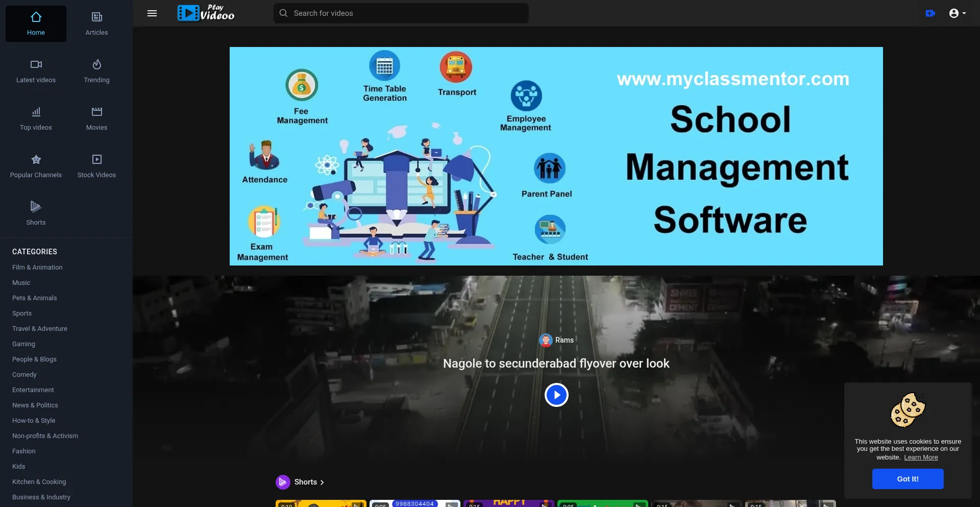
Task: Click the Rams channel avatar
Action: click(546, 340)
